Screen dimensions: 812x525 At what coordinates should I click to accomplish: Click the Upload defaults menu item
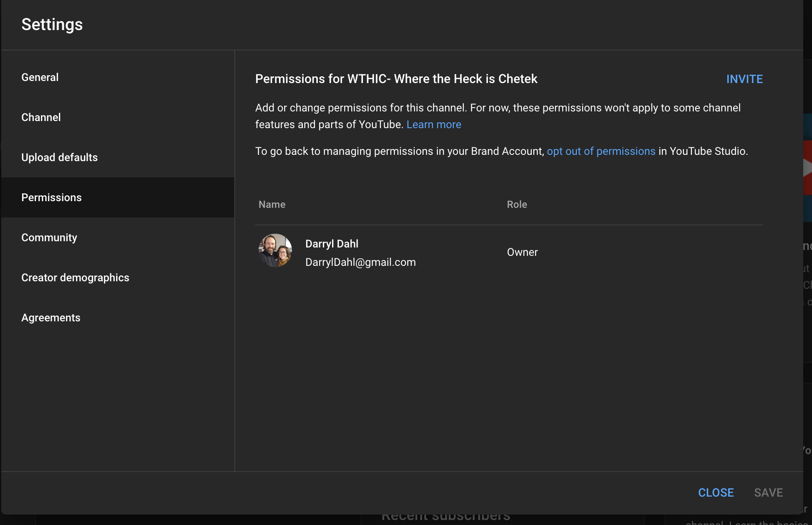click(x=60, y=156)
